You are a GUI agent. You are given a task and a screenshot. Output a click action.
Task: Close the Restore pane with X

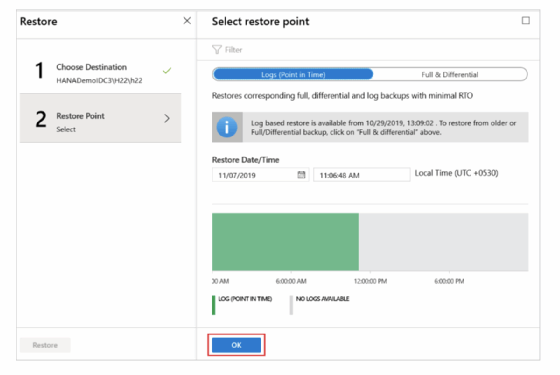pyautogui.click(x=187, y=21)
